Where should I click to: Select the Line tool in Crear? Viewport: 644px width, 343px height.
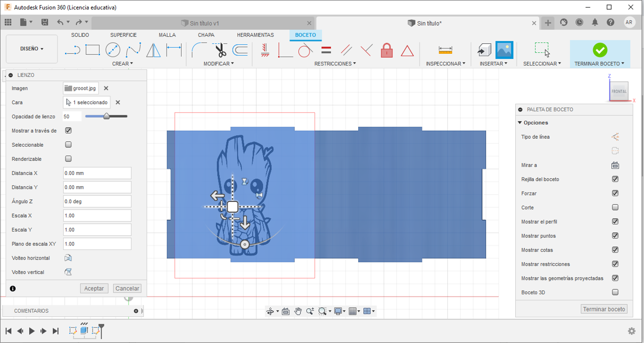(x=72, y=50)
